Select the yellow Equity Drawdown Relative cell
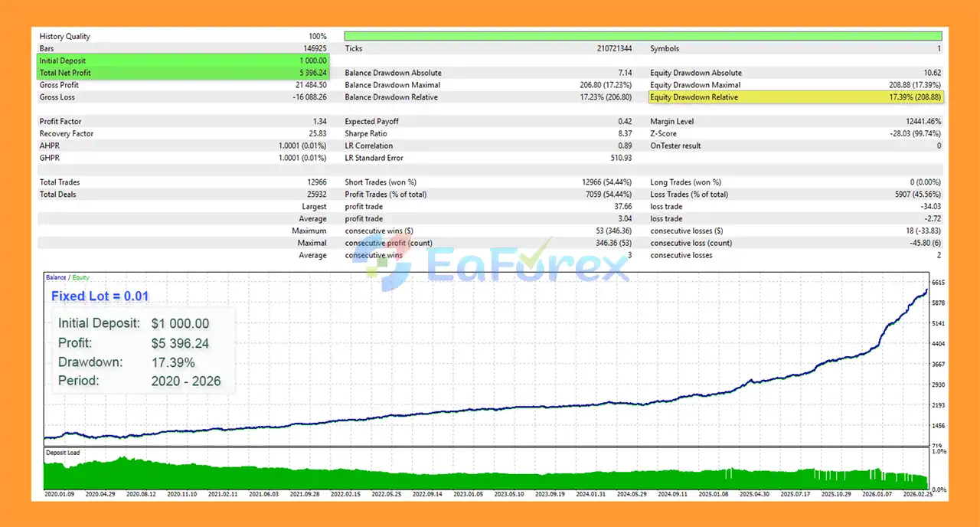Screen dimensions: 980x527 tap(795, 97)
